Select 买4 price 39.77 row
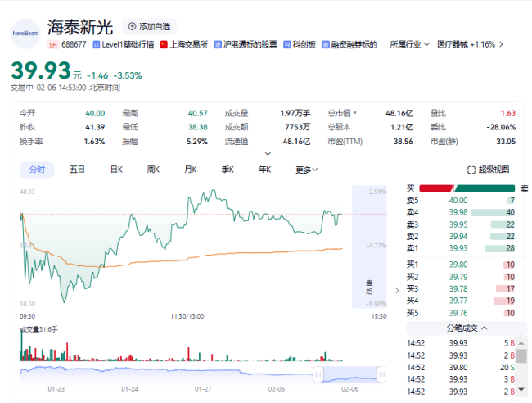 461,301
